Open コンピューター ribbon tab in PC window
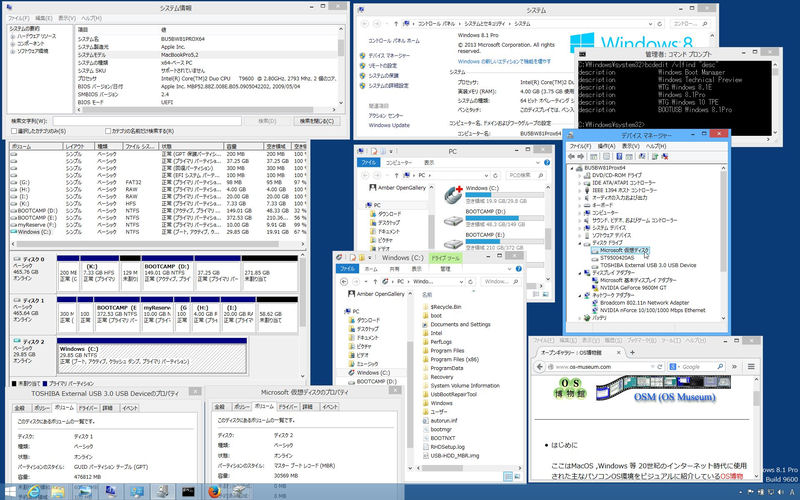This screenshot has width=800, height=500. [399, 163]
